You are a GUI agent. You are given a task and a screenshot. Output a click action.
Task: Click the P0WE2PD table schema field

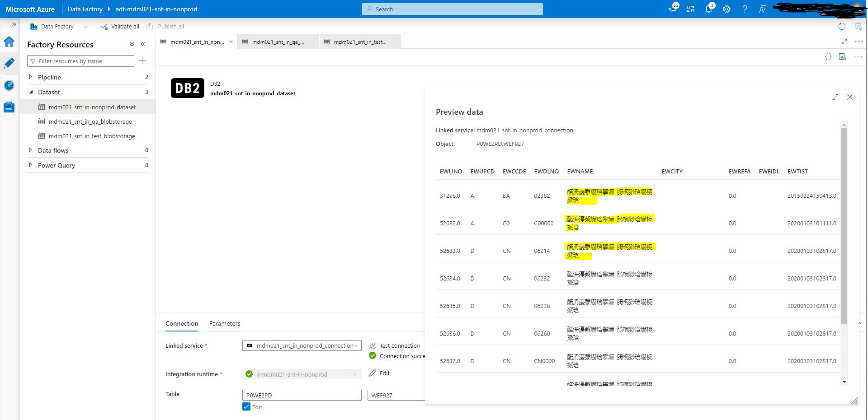[302, 395]
